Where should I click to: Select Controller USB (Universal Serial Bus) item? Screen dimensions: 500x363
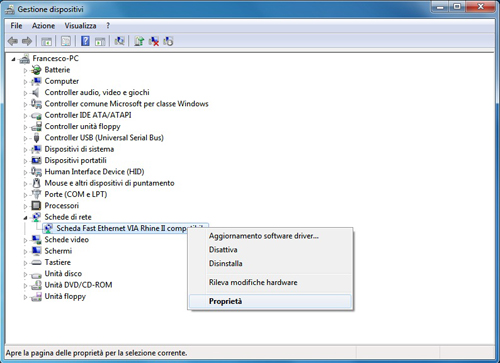[x=104, y=138]
